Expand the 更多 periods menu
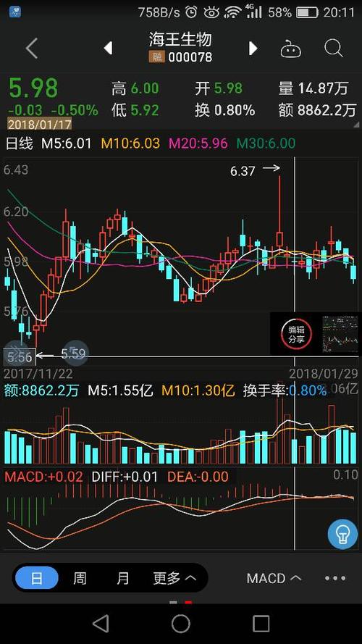This screenshot has height=644, width=362. pyautogui.click(x=174, y=578)
